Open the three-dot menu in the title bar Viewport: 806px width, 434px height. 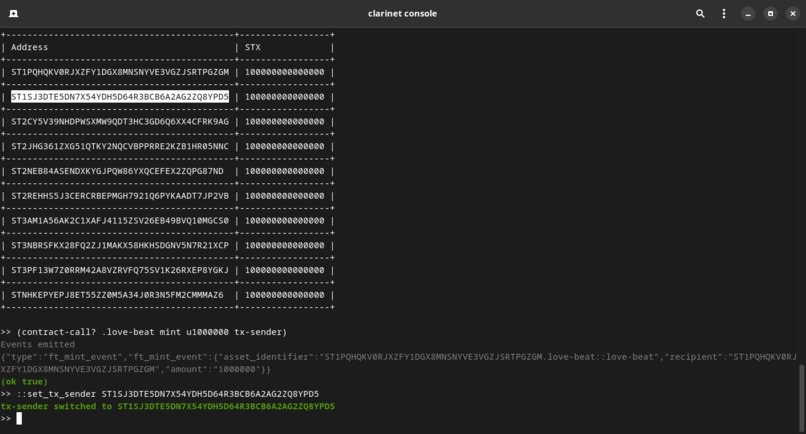coord(724,14)
